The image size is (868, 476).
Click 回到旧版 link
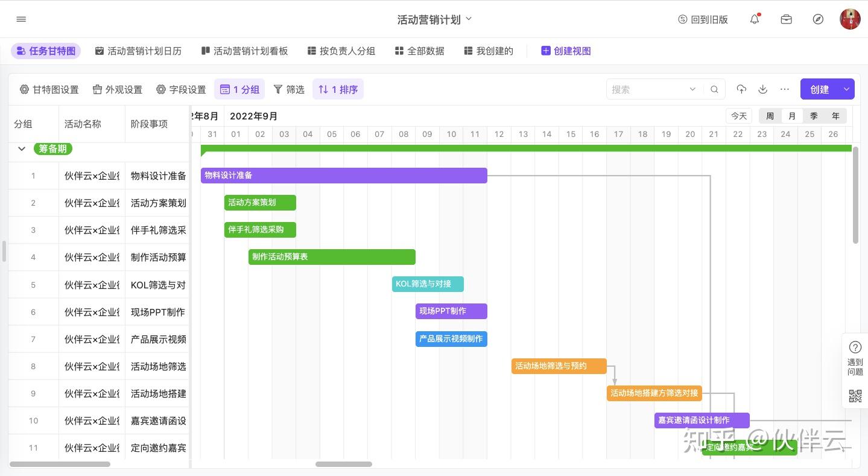tap(703, 19)
